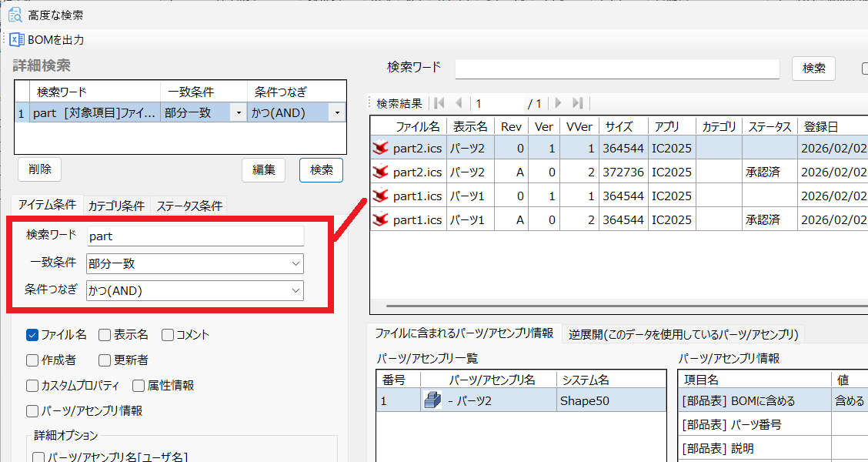Viewport: 868px width, 462px height.
Task: Click the red part icon beside part1.ics
Action: [x=381, y=195]
